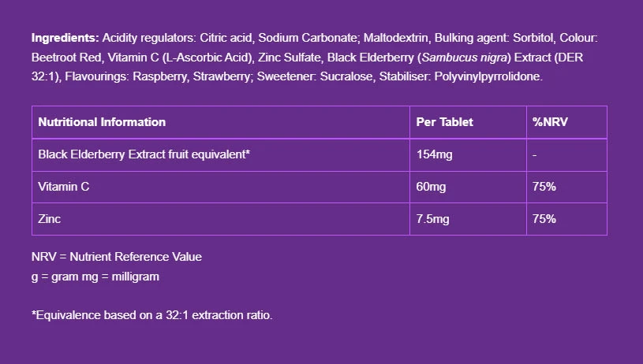The image size is (643, 364).
Task: Click the '*Equivalence based on a 32:1 extraction ratio' footnote
Action: (x=152, y=315)
